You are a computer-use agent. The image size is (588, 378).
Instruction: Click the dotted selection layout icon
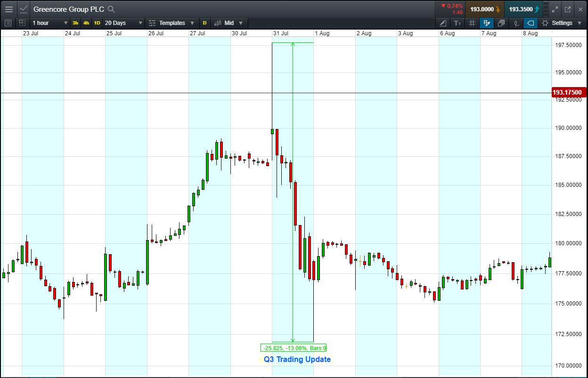pos(22,23)
